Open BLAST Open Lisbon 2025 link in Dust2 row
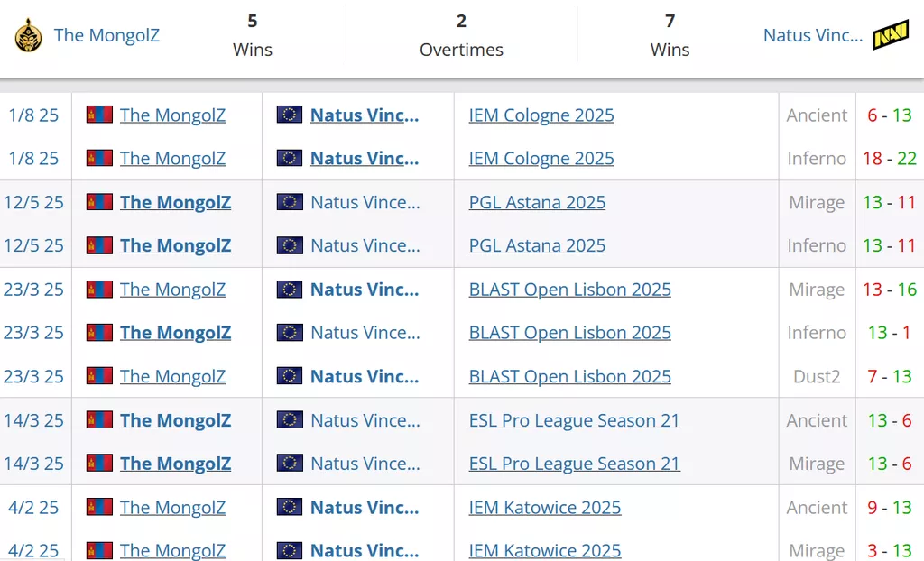The image size is (924, 561). tap(569, 376)
